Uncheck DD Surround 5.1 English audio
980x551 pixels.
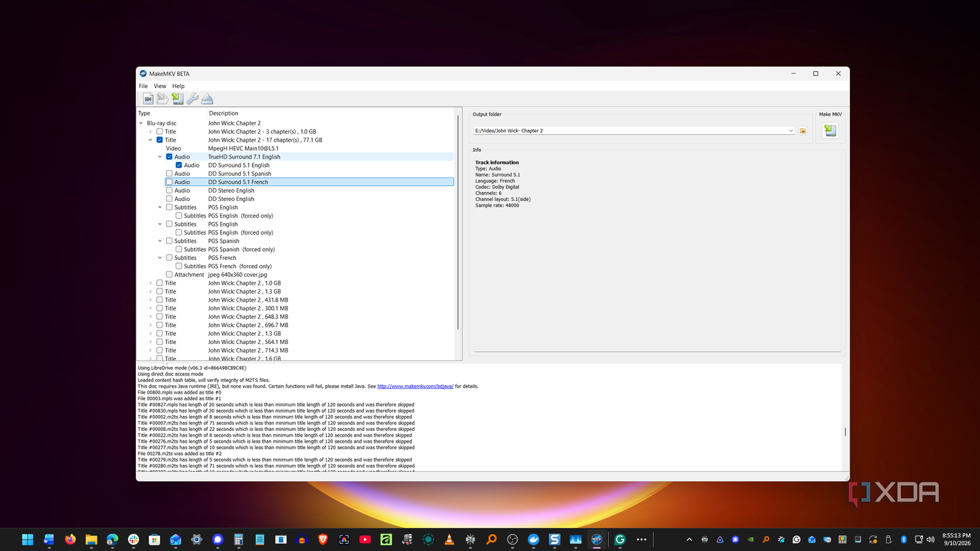(x=178, y=165)
